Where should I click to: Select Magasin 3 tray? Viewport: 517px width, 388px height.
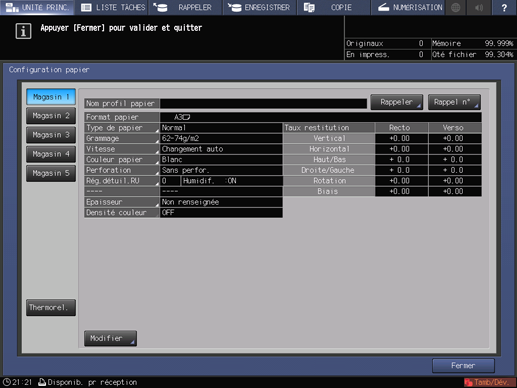click(x=51, y=135)
